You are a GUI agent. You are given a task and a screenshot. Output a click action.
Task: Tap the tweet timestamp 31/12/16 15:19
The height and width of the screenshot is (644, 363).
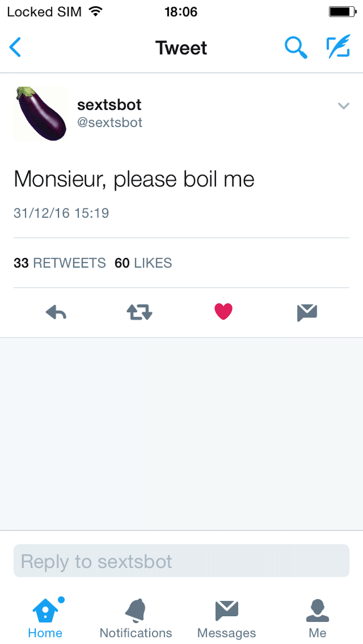[x=61, y=213]
